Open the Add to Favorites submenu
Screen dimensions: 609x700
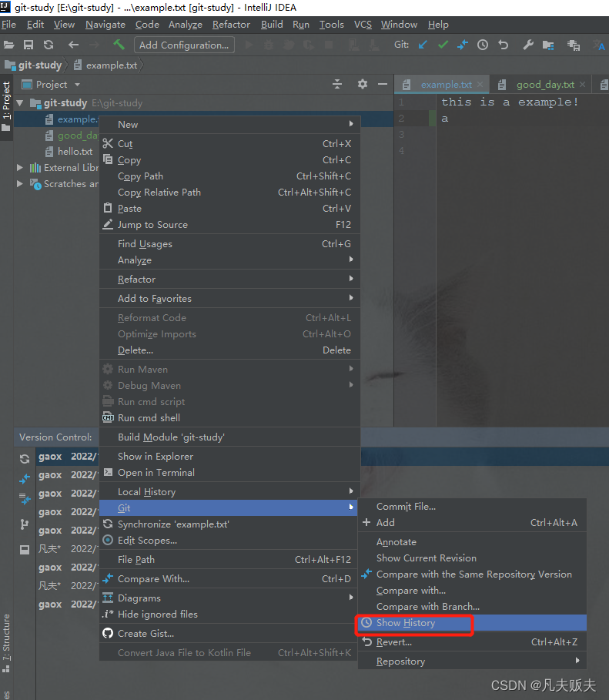pos(229,298)
